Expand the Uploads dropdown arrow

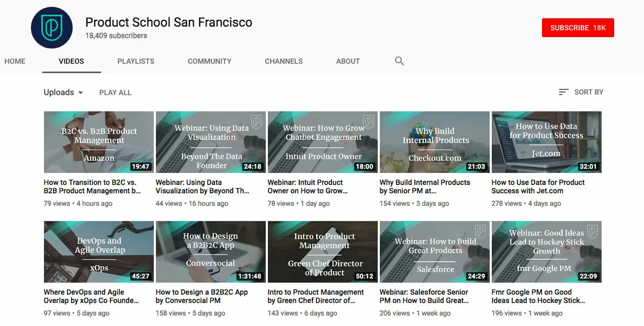[x=81, y=92]
